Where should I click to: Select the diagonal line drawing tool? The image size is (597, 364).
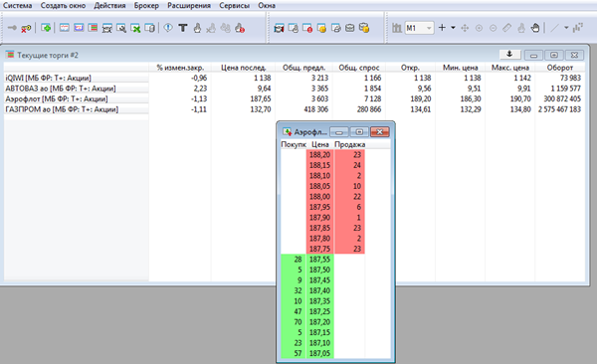click(555, 28)
